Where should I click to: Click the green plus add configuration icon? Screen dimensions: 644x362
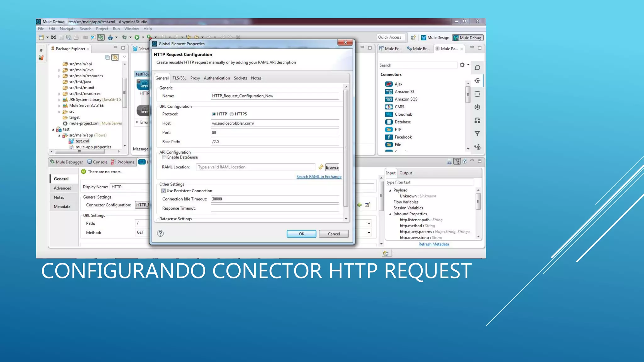359,205
